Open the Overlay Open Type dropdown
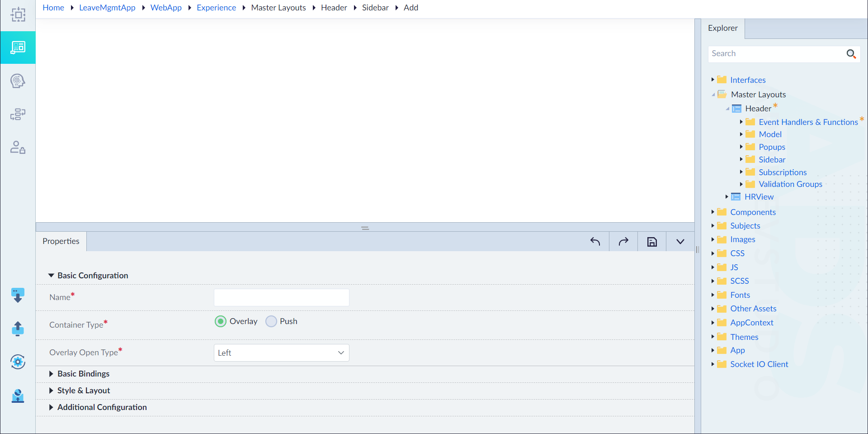The width and height of the screenshot is (868, 434). [281, 353]
